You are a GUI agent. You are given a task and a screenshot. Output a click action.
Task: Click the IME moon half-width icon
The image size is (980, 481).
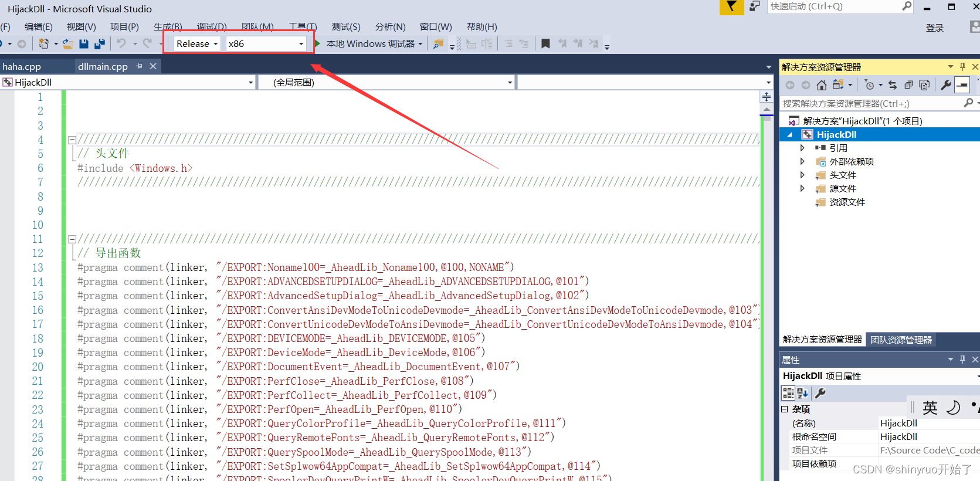954,408
